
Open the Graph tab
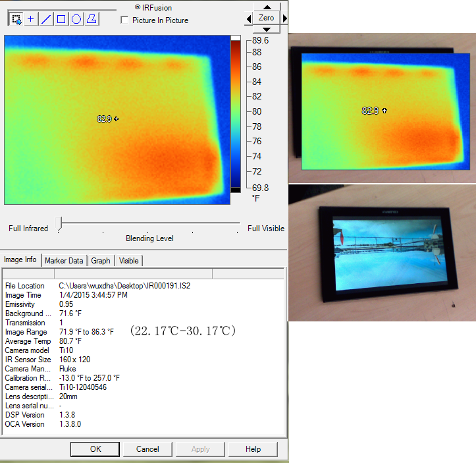[x=101, y=261]
